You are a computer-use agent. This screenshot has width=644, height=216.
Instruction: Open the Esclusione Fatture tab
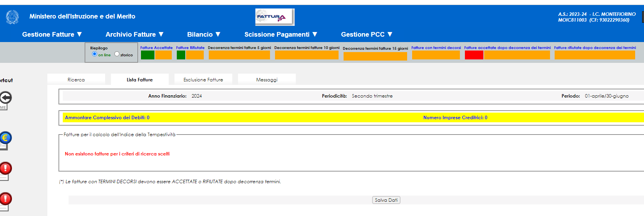pyautogui.click(x=203, y=79)
